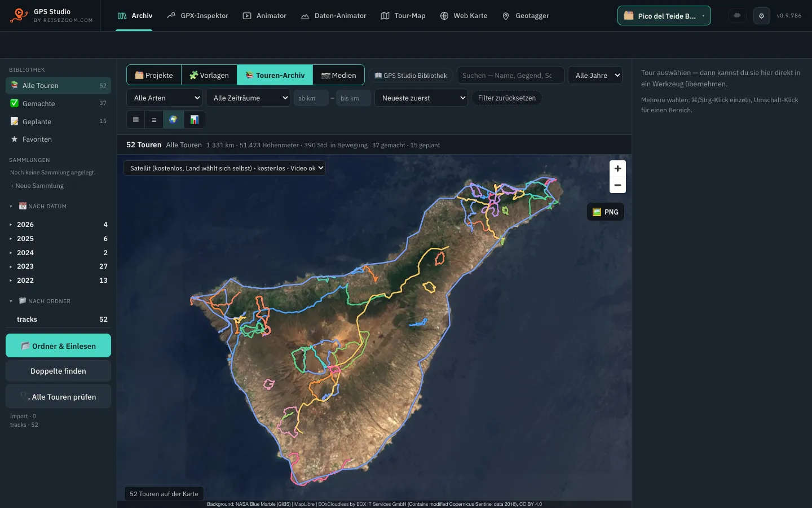Click the ab km input field
Screen dimensions: 812x508
[311, 98]
